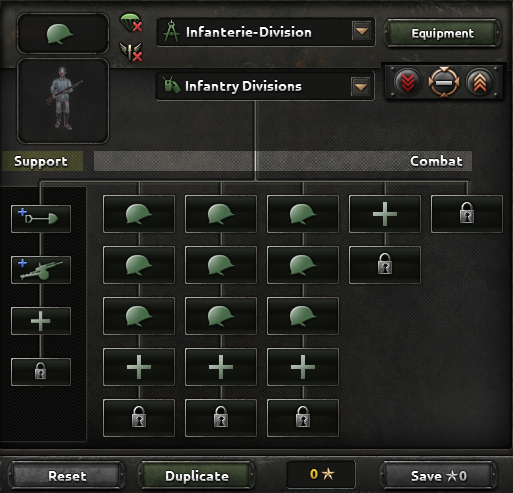The height and width of the screenshot is (493, 513).
Task: Add a support company in empty plus slot
Action: coord(41,321)
